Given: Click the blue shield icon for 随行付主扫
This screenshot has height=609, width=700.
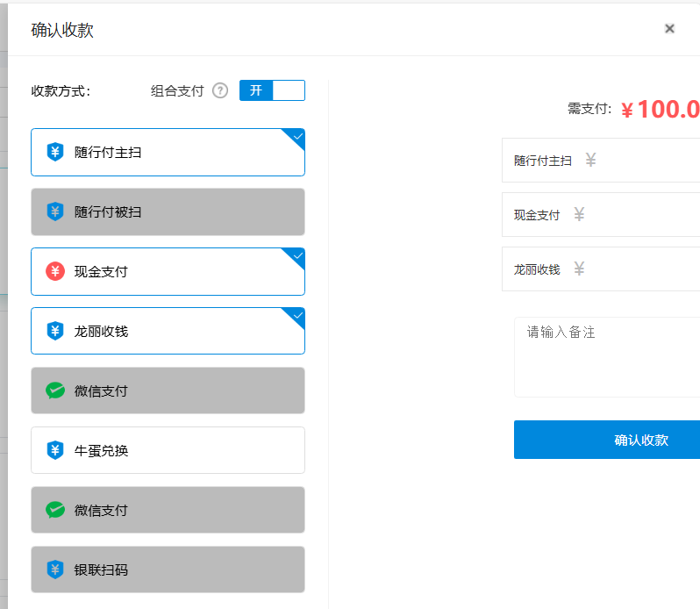Looking at the screenshot, I should click(x=55, y=153).
